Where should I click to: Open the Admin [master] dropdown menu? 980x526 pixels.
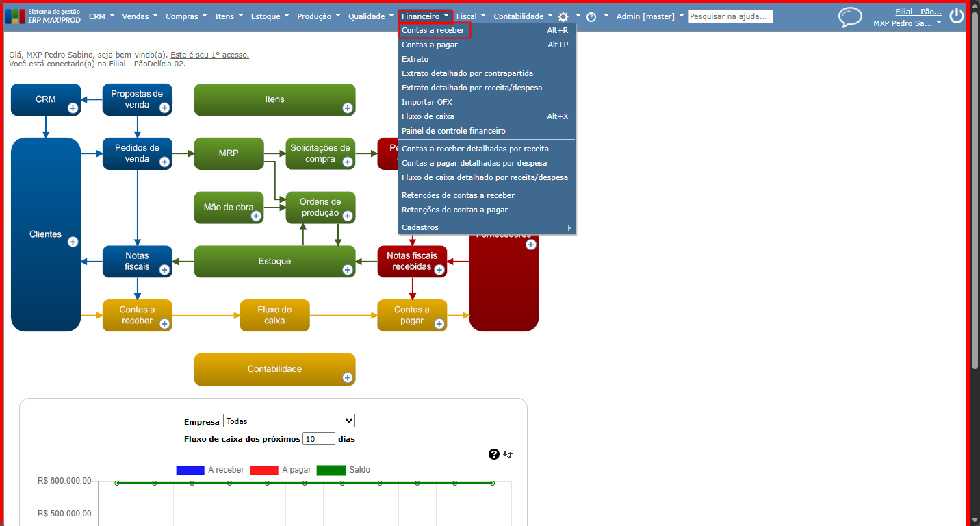[649, 16]
